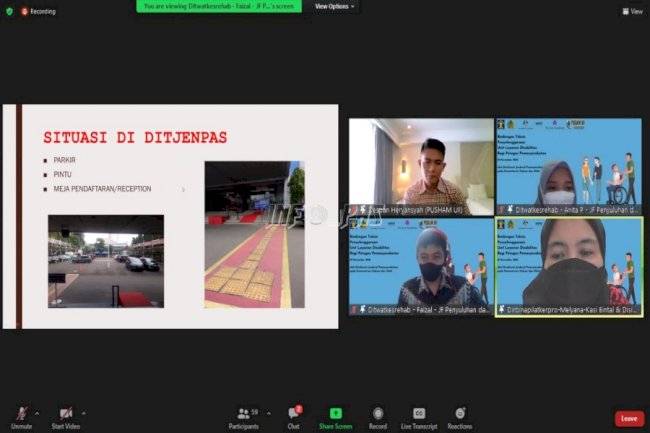
Task: Select the PUSHAM UII participant video tile
Action: [420, 166]
